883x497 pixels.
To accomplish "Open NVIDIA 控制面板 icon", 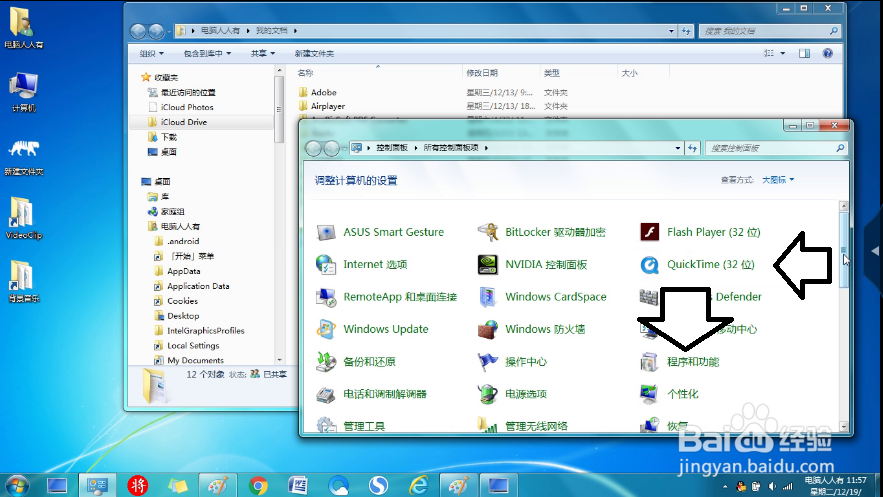I will pyautogui.click(x=487, y=265).
